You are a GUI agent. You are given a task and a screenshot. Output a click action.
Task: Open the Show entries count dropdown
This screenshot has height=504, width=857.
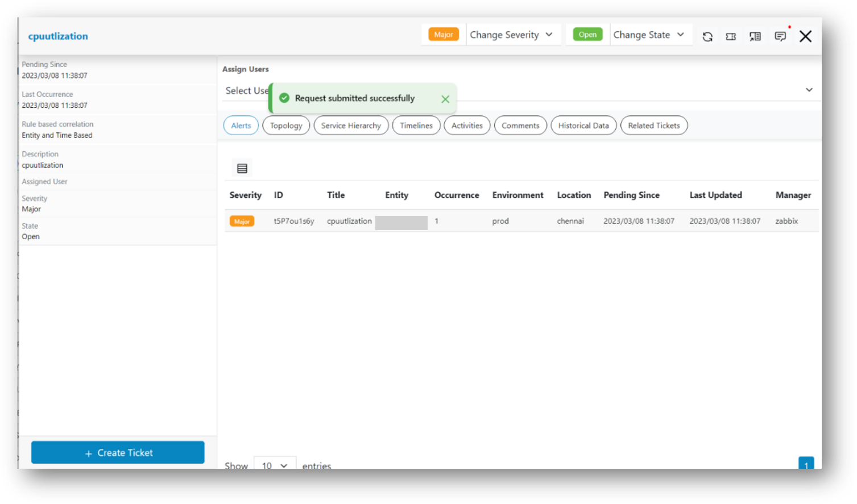[275, 465]
